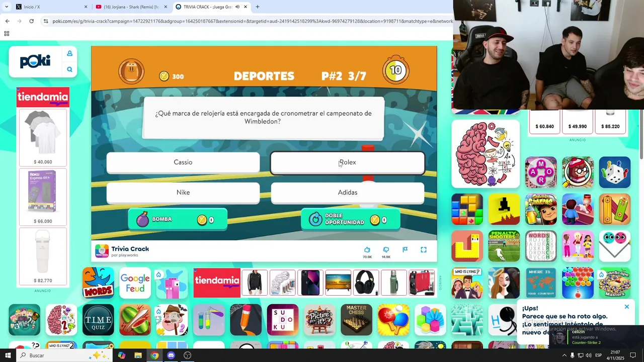The image size is (644, 362).
Task: Like Trivia Crack with thumbs up
Action: coord(367,249)
